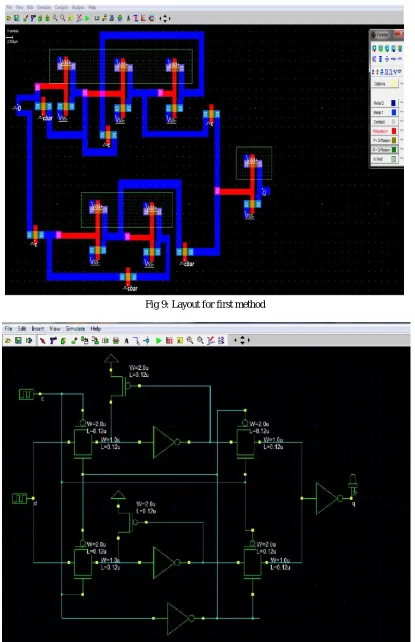This screenshot has width=415, height=642.
Task: Select Metal 2 layer in palette
Action: (x=385, y=103)
